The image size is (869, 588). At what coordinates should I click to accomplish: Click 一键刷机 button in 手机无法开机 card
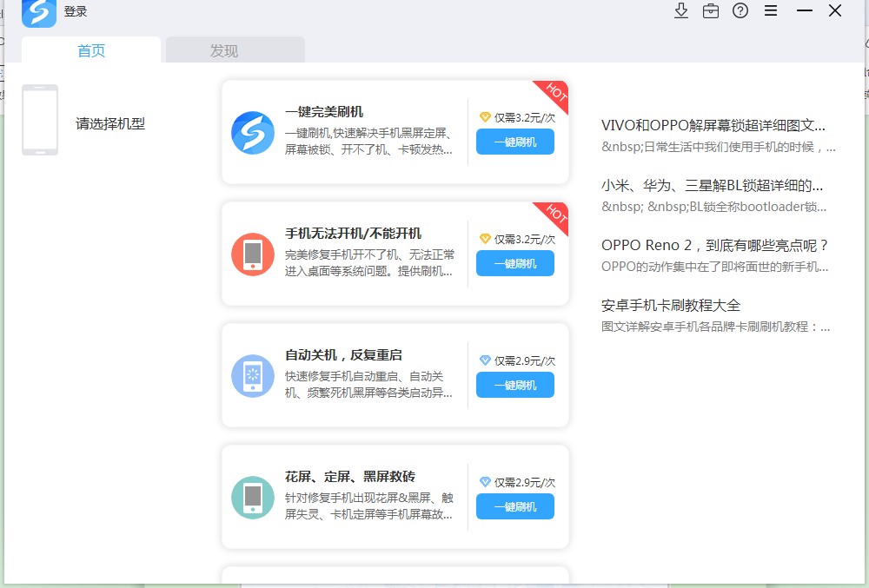(515, 263)
